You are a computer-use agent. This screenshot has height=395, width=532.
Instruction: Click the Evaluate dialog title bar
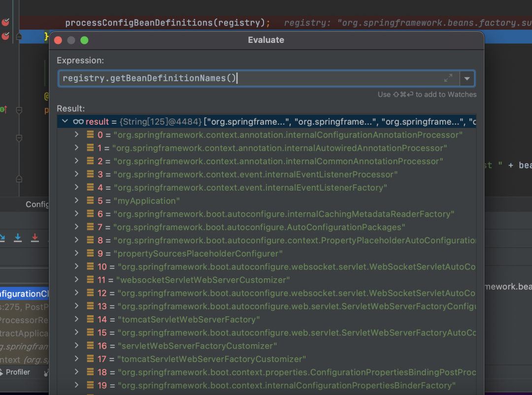[266, 40]
